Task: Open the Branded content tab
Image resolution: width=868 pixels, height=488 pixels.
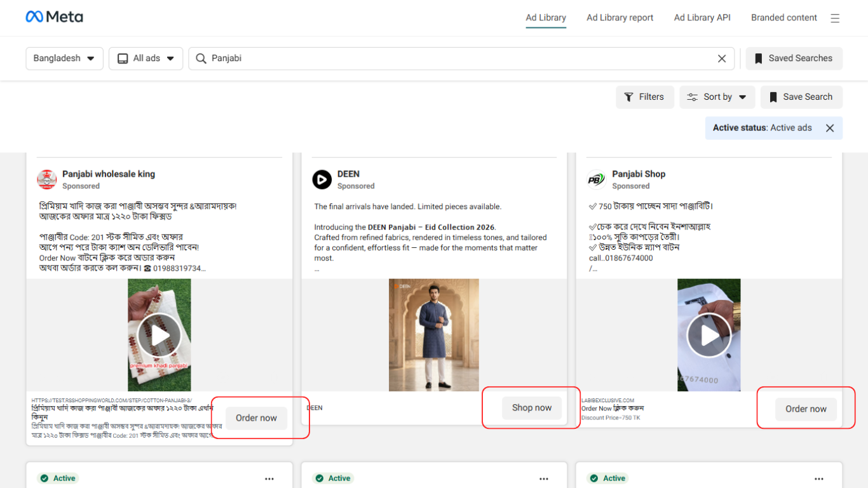Action: [783, 18]
